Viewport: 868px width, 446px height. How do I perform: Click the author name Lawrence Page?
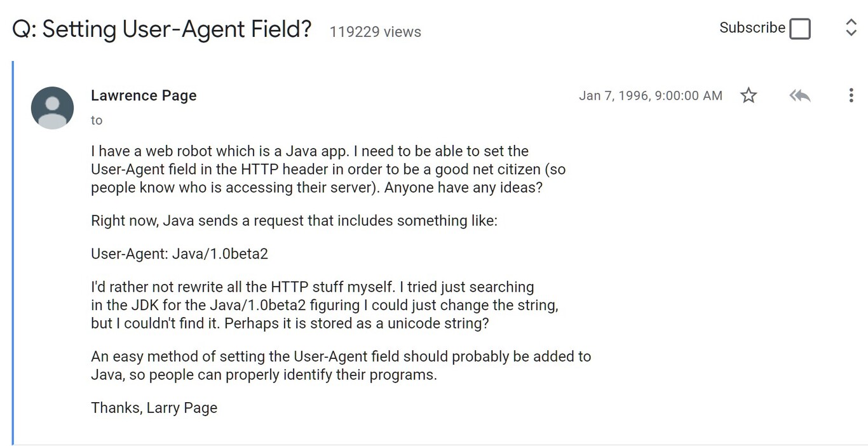[x=144, y=95]
